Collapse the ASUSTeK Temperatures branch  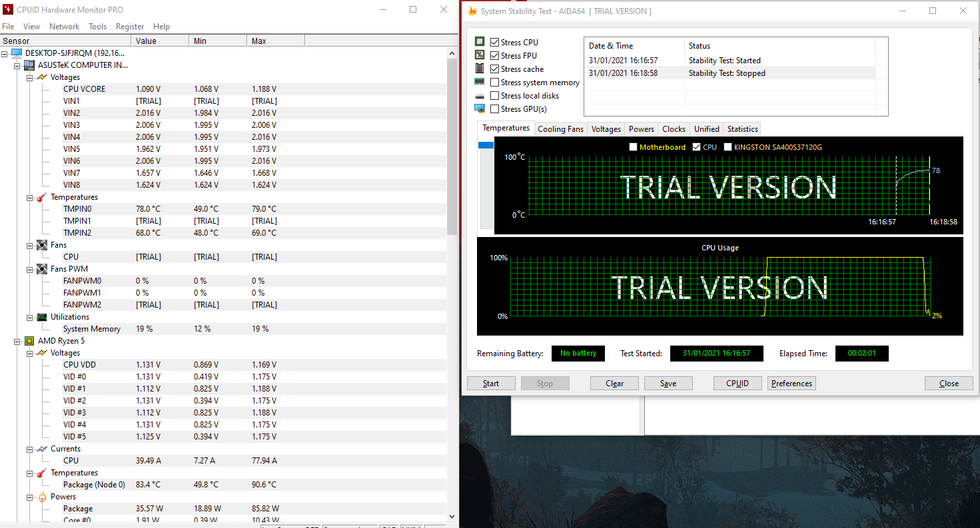[x=30, y=197]
